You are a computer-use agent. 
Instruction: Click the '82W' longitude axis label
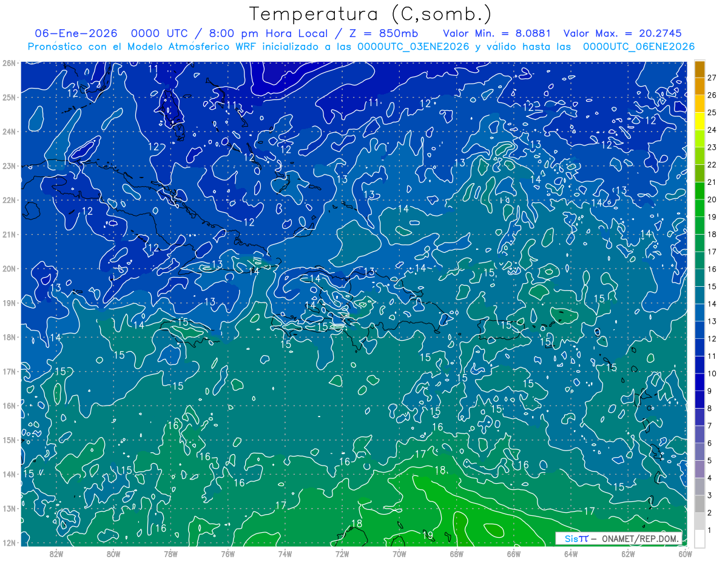coord(56,553)
